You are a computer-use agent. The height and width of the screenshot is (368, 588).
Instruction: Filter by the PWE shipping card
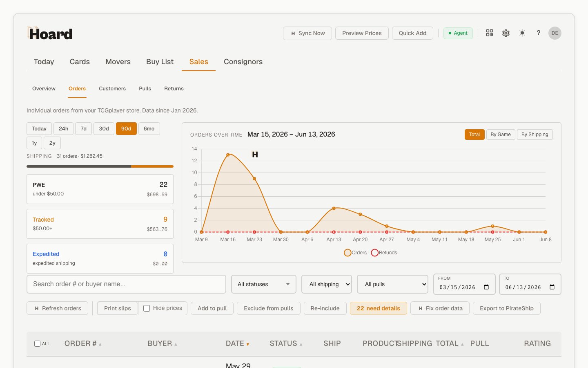click(100, 189)
